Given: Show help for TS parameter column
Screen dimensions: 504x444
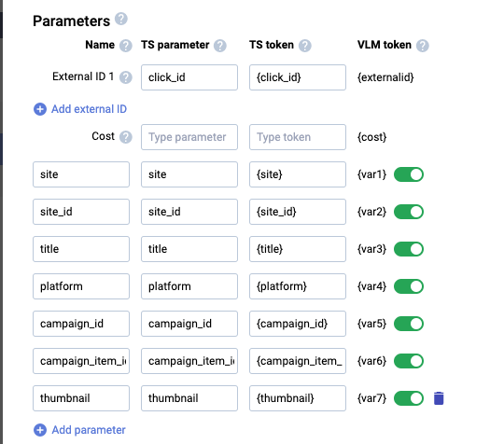Looking at the screenshot, I should pos(220,46).
